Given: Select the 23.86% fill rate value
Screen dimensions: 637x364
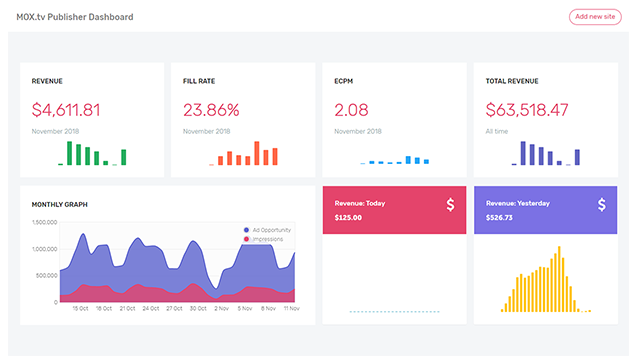Looking at the screenshot, I should [x=211, y=110].
